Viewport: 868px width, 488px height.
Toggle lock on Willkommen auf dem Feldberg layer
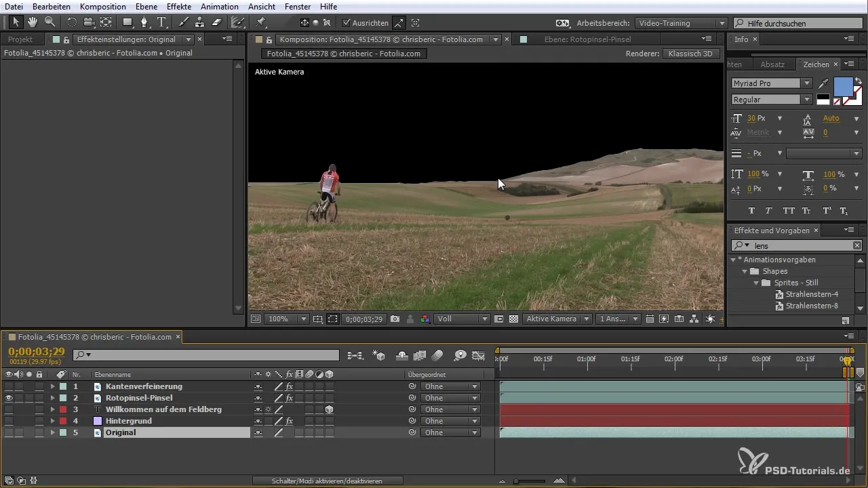(39, 409)
